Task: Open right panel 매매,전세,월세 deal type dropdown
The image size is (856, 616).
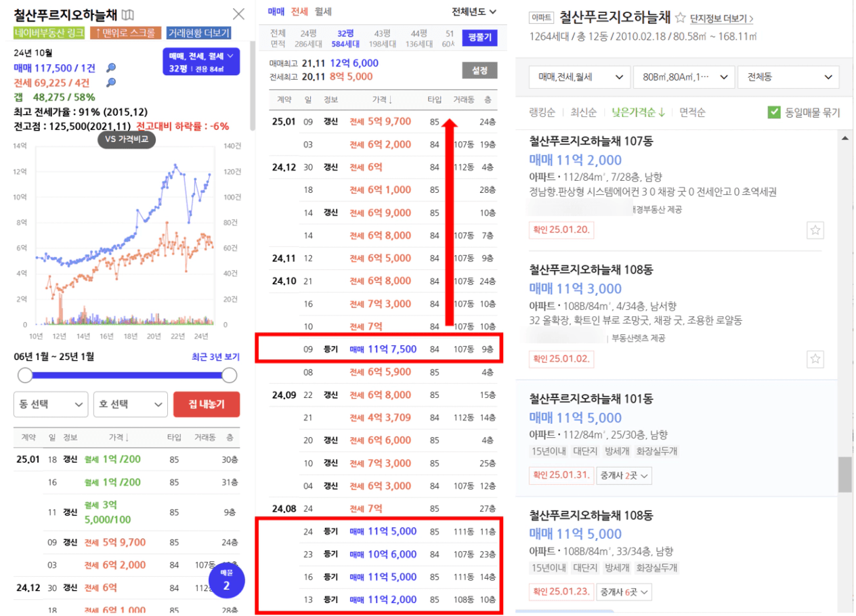Action: coord(579,77)
